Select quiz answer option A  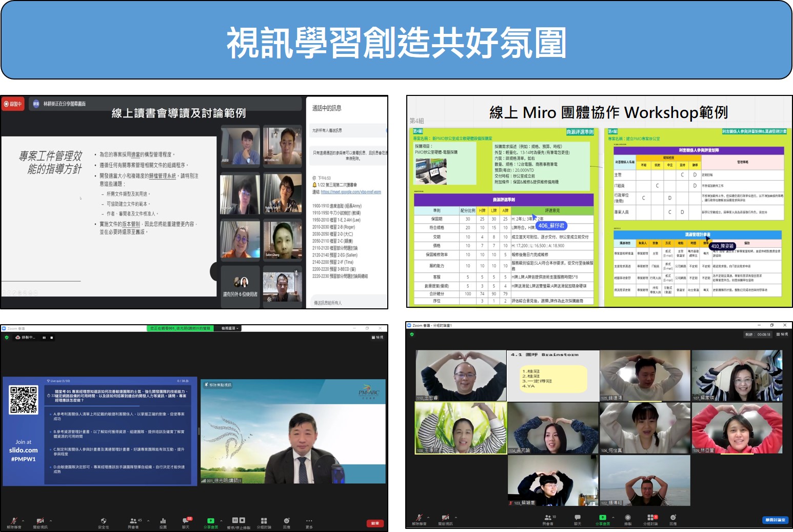pos(119,416)
